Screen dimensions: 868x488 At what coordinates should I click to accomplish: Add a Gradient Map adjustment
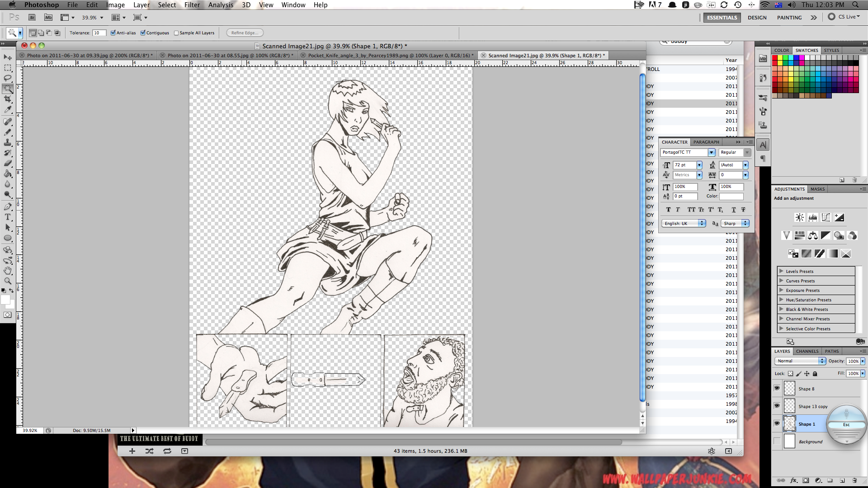point(833,253)
